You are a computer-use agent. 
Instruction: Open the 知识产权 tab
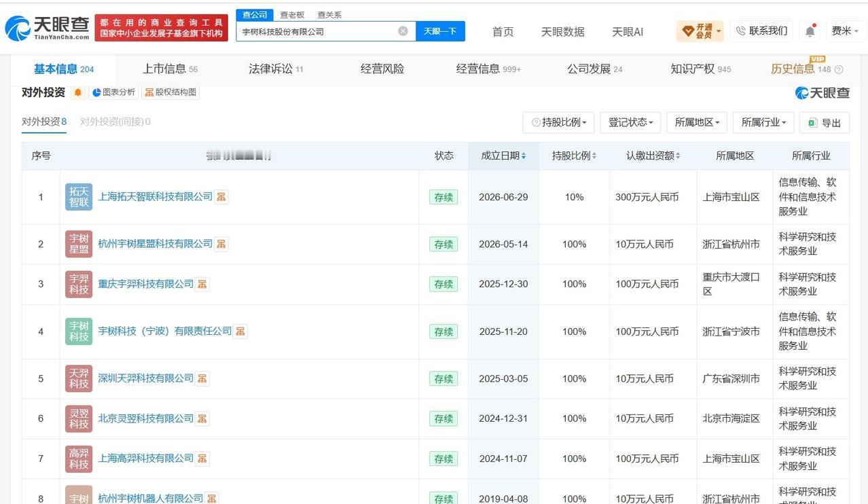pyautogui.click(x=701, y=69)
